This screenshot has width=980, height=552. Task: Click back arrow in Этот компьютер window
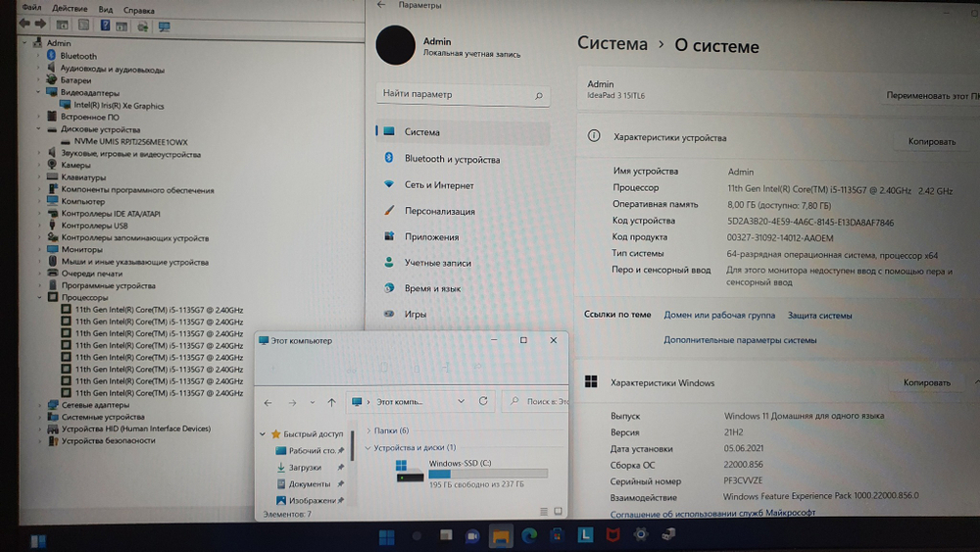pos(268,403)
